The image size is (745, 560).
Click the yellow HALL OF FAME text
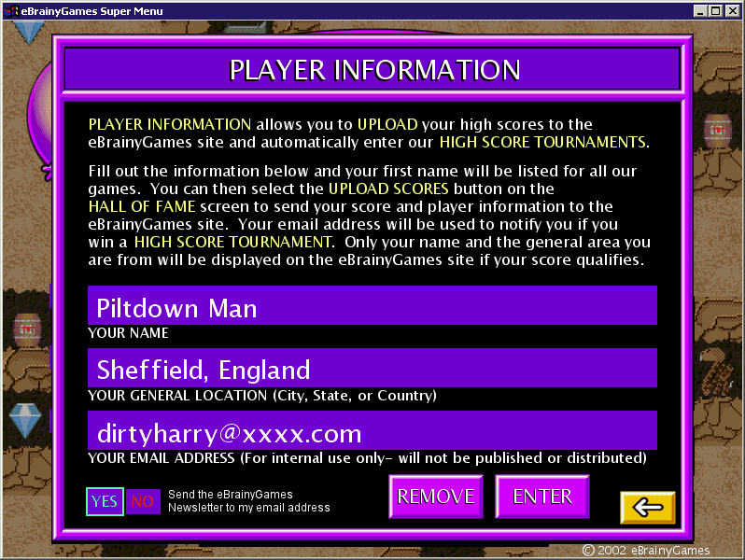142,206
